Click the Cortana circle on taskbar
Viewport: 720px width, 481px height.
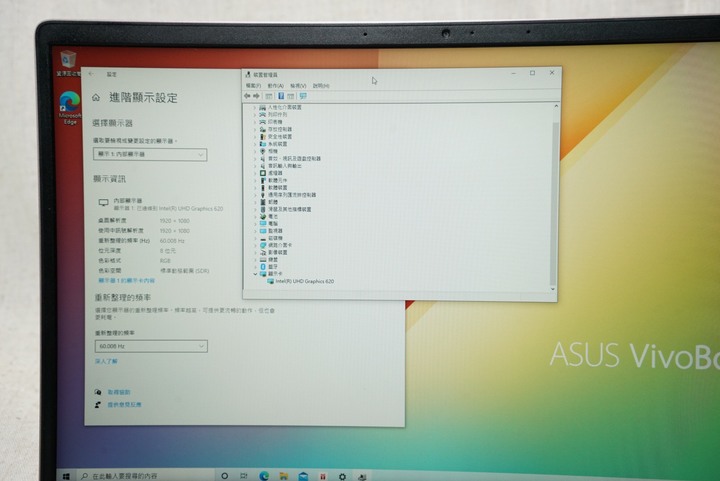[x=225, y=476]
